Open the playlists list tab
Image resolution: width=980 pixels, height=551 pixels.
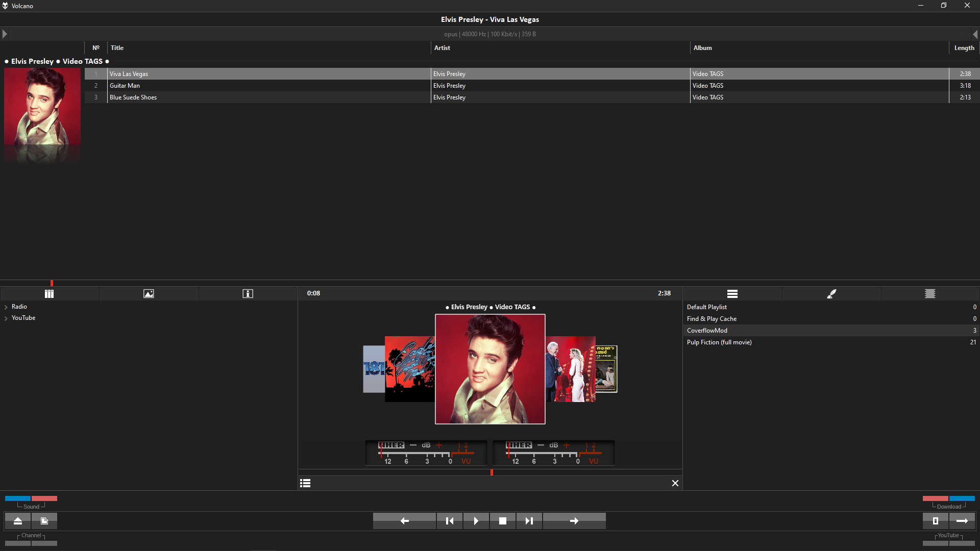(732, 293)
